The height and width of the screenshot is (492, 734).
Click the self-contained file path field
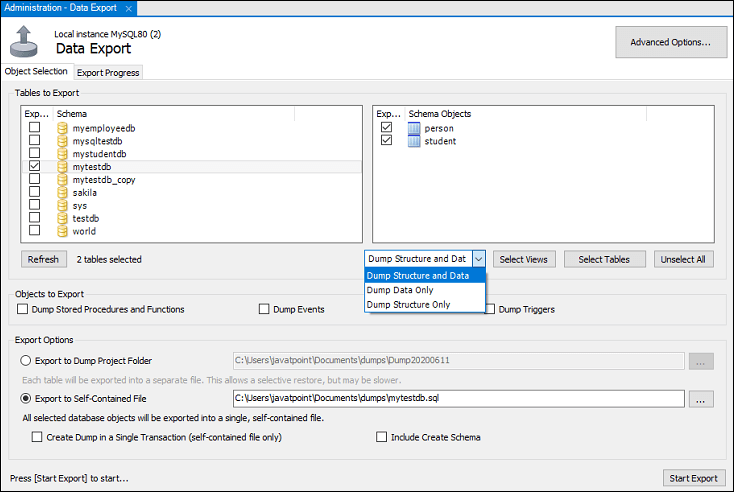[x=458, y=399]
